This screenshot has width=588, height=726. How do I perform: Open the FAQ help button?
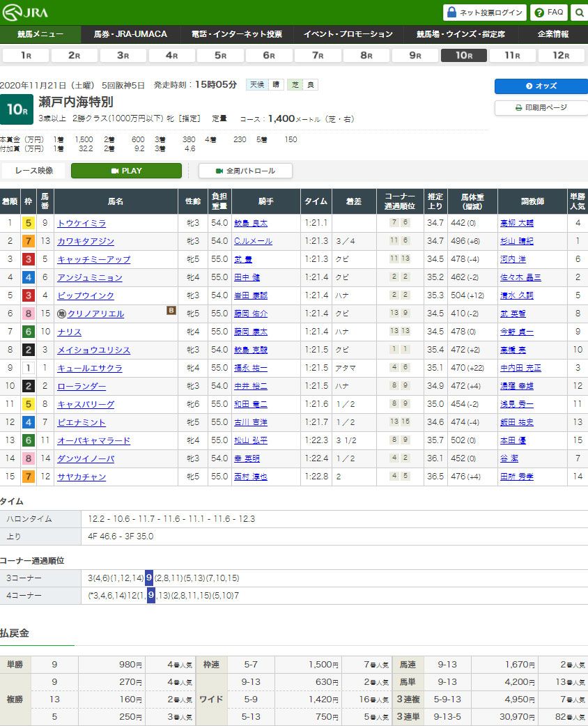click(548, 13)
